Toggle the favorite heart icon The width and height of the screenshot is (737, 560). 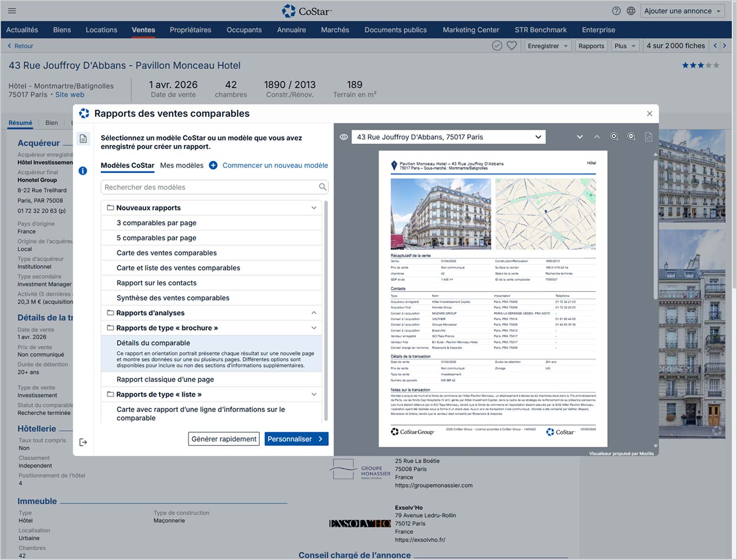[x=512, y=46]
